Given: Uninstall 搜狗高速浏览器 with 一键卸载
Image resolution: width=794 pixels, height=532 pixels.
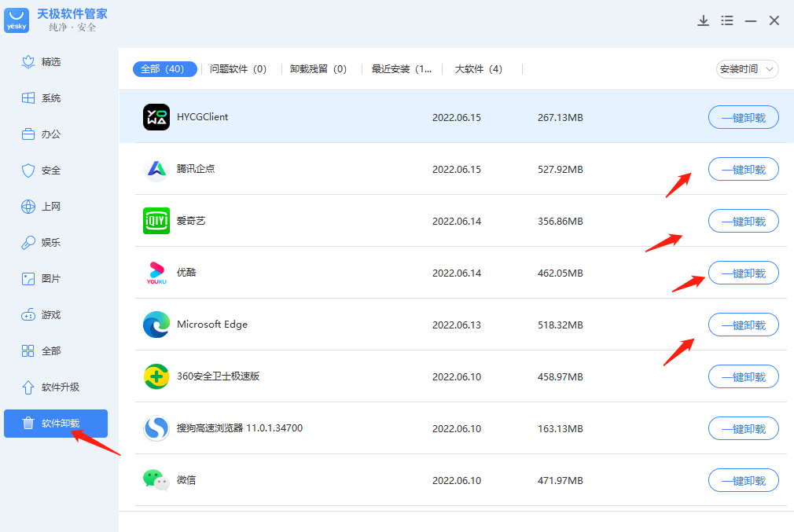Looking at the screenshot, I should [x=744, y=429].
